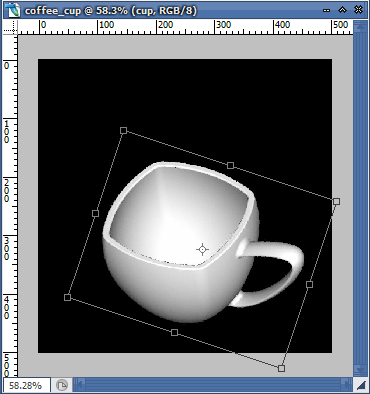This screenshot has height=394, width=370.
Task: Open the status bar document info icon
Action: [x=61, y=386]
